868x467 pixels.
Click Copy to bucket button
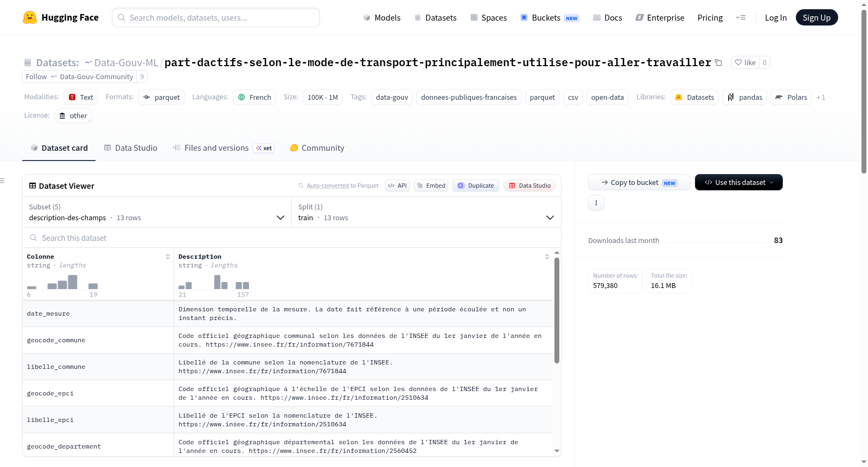[639, 182]
